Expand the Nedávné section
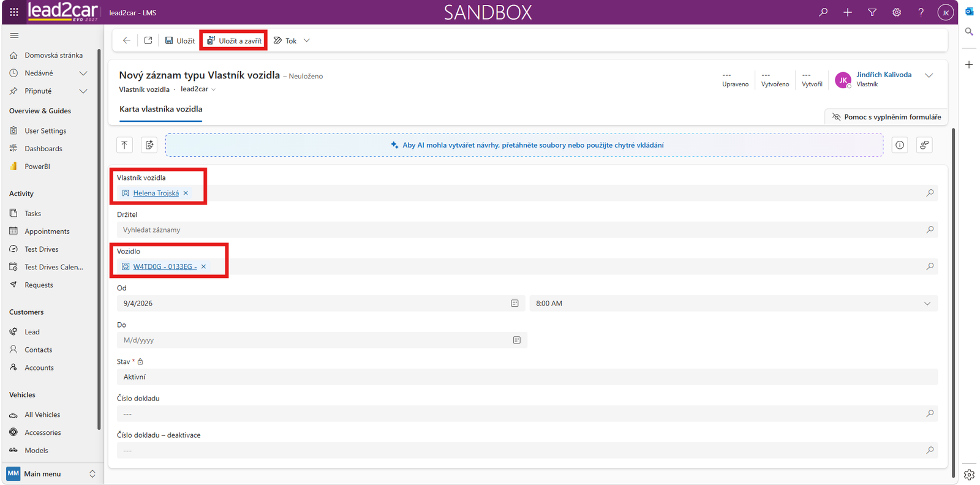Viewport: 980px width, 485px height. pos(83,73)
